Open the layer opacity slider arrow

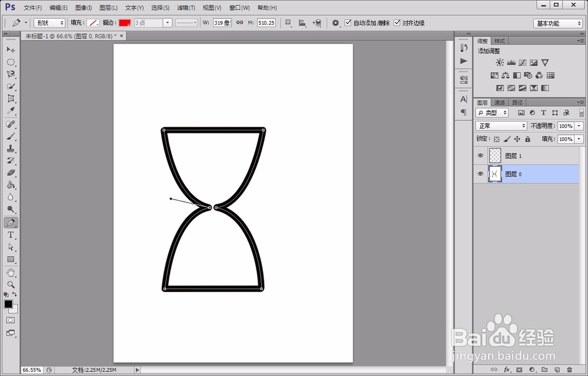tap(579, 126)
